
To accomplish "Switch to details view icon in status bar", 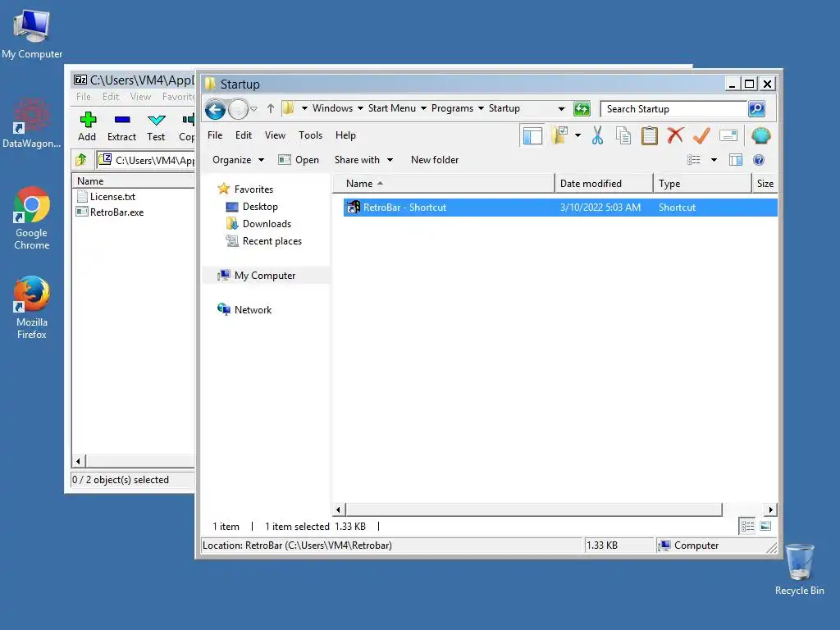I will (748, 526).
